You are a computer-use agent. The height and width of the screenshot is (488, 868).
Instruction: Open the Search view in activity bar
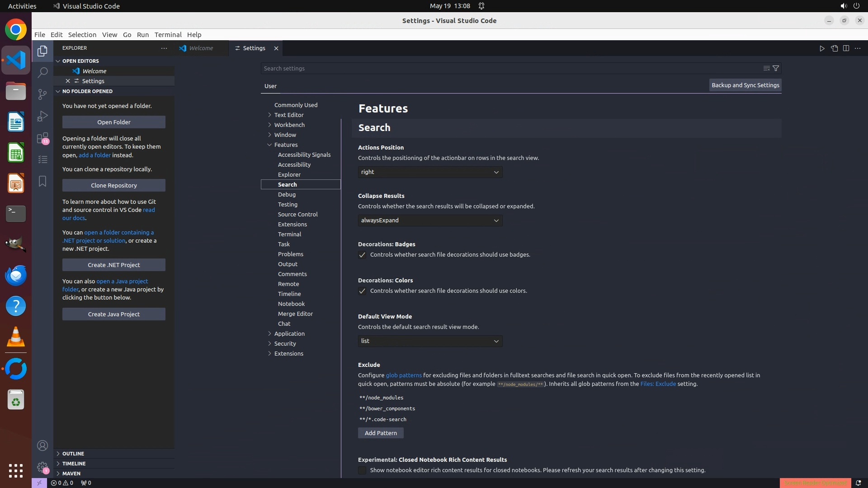[42, 72]
